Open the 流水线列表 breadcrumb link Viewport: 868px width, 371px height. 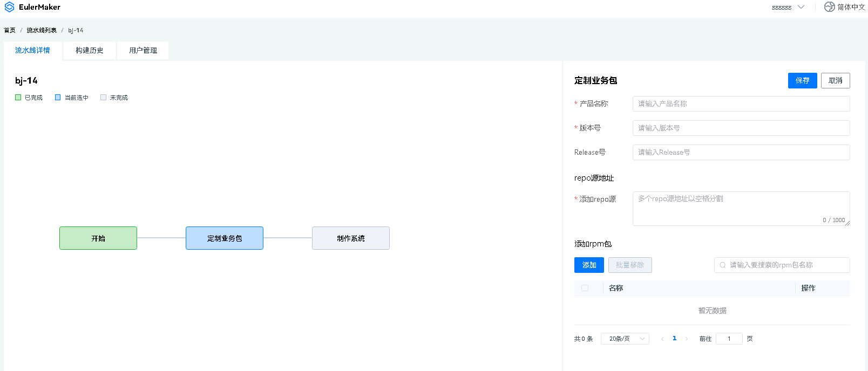(x=42, y=30)
